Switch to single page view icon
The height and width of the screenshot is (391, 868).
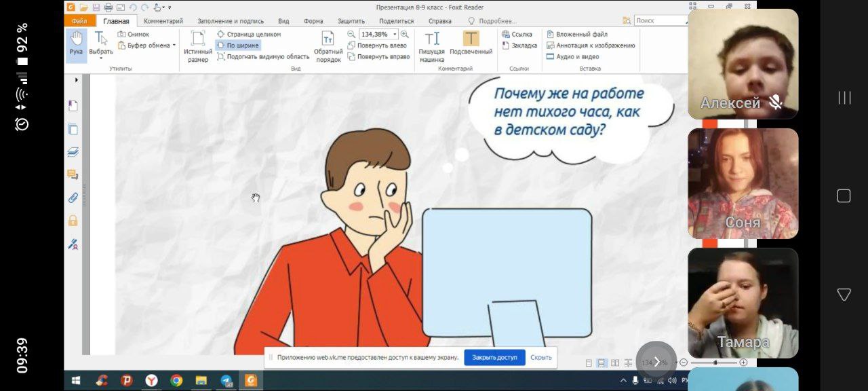pos(589,363)
